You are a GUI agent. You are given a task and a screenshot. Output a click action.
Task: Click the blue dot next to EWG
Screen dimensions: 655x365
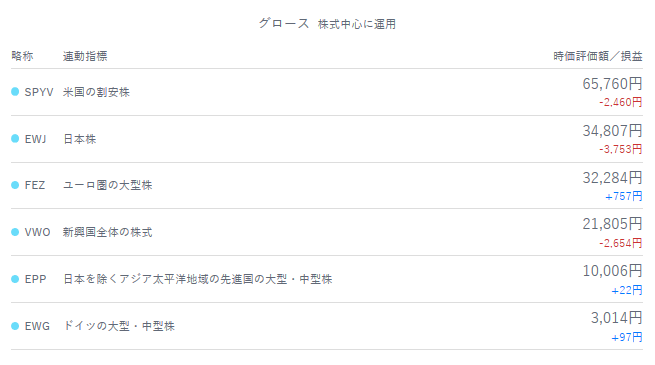click(15, 326)
